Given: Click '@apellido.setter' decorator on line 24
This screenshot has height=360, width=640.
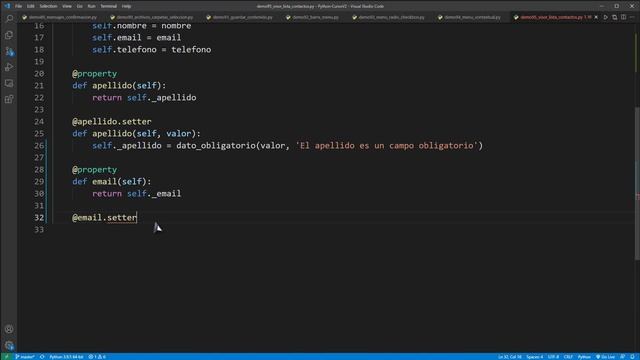Looking at the screenshot, I should (x=112, y=122).
